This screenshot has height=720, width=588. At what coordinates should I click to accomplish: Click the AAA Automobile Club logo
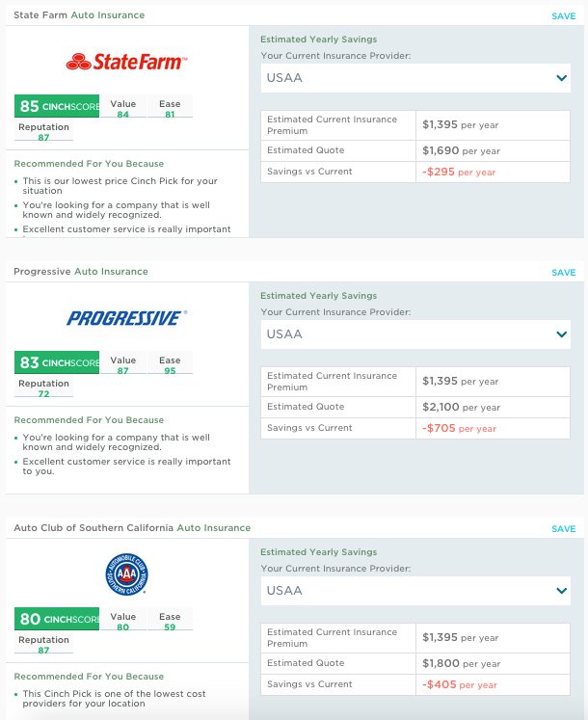coord(126,574)
